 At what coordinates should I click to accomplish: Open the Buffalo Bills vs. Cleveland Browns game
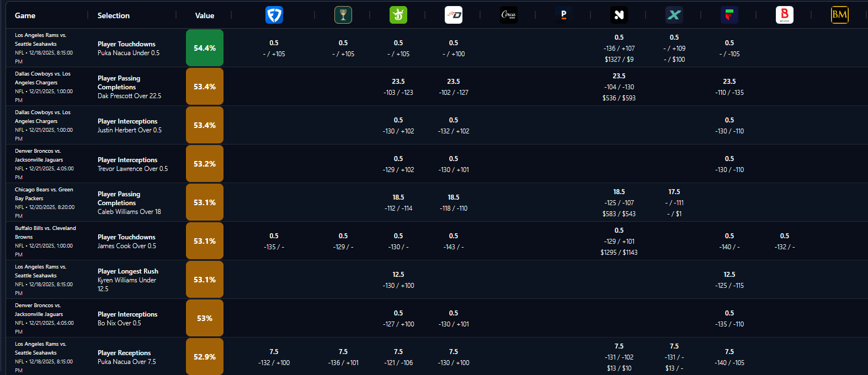[x=45, y=232]
